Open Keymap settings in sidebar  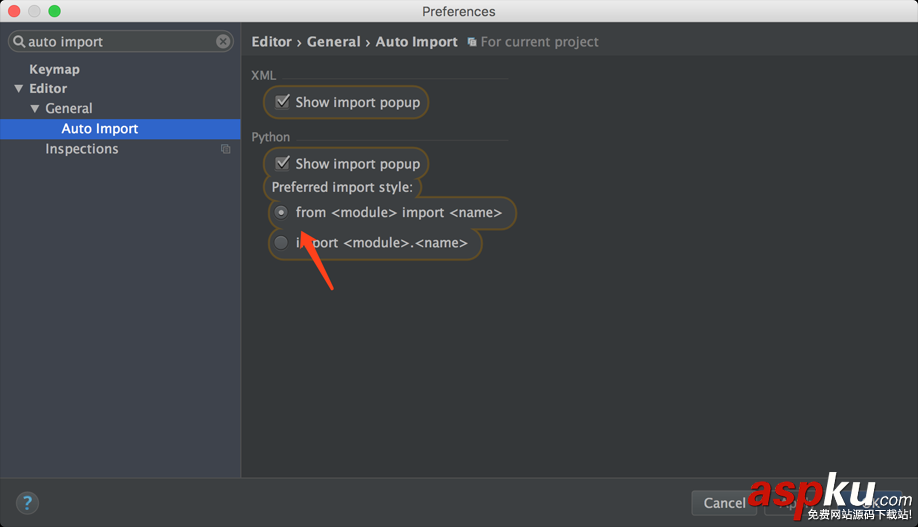click(54, 69)
